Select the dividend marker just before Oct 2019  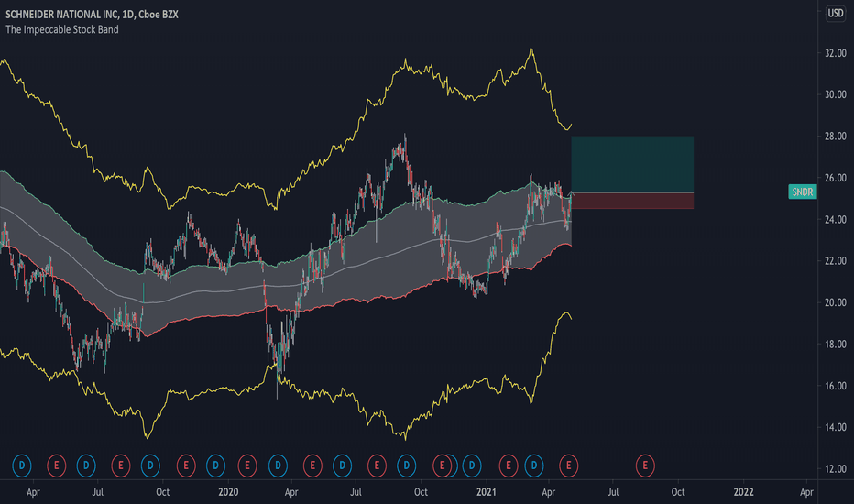[150, 466]
